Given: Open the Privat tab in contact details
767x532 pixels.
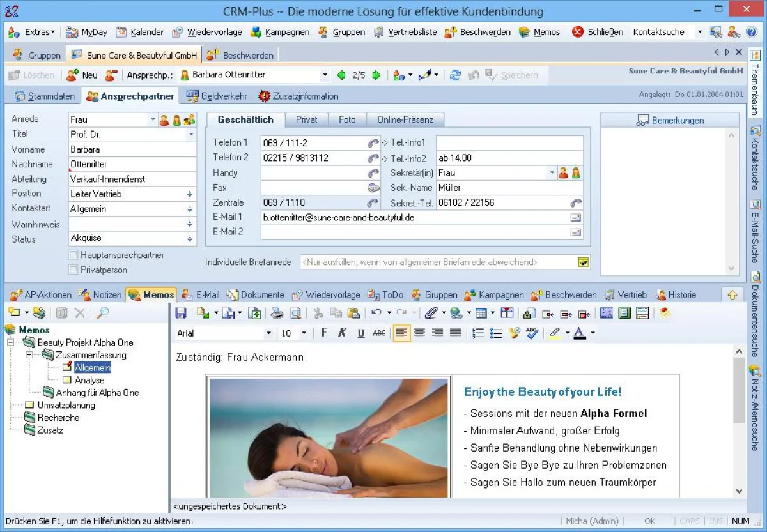Looking at the screenshot, I should pyautogui.click(x=306, y=119).
